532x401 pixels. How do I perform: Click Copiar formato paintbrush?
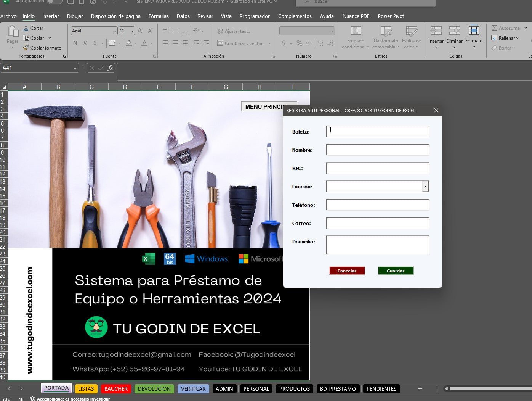tap(26, 48)
